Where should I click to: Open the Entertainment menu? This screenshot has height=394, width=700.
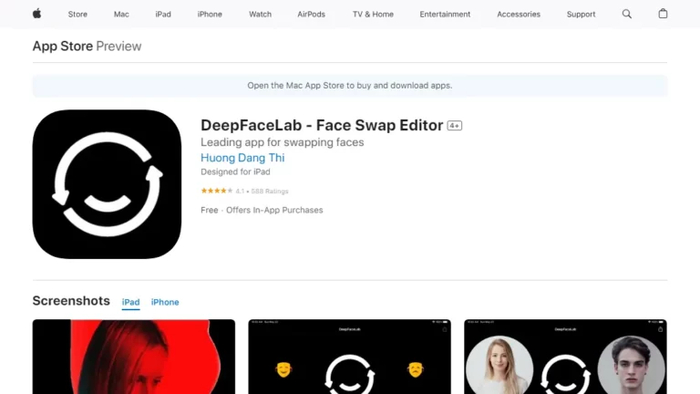(445, 14)
